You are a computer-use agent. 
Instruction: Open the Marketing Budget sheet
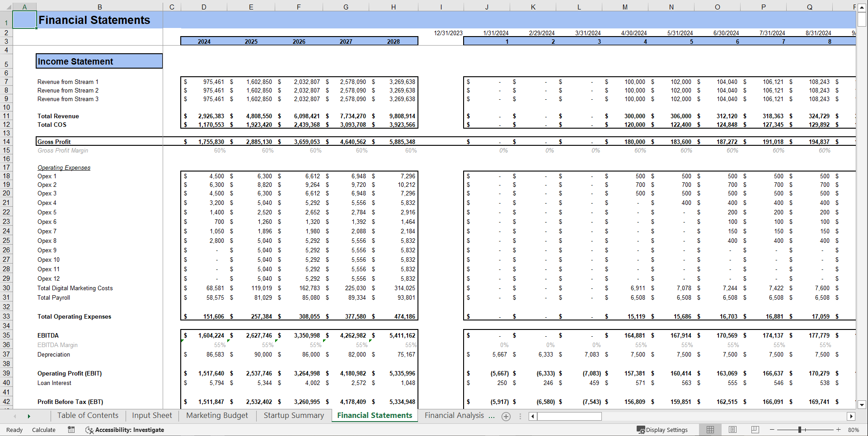click(216, 415)
